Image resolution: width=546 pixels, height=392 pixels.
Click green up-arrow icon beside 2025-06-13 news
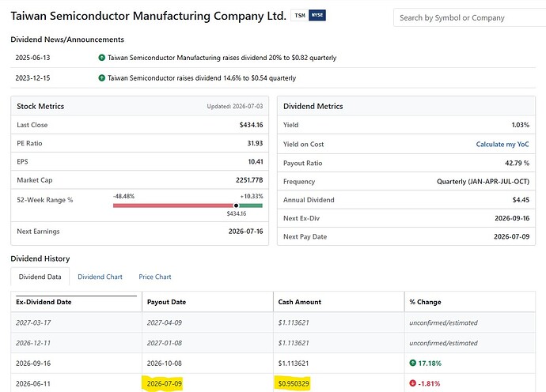pos(101,58)
